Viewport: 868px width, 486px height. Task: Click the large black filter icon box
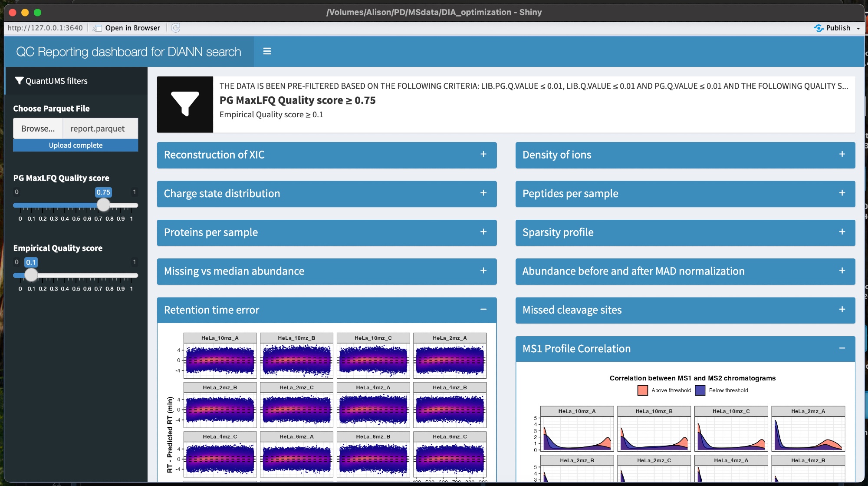pyautogui.click(x=185, y=104)
